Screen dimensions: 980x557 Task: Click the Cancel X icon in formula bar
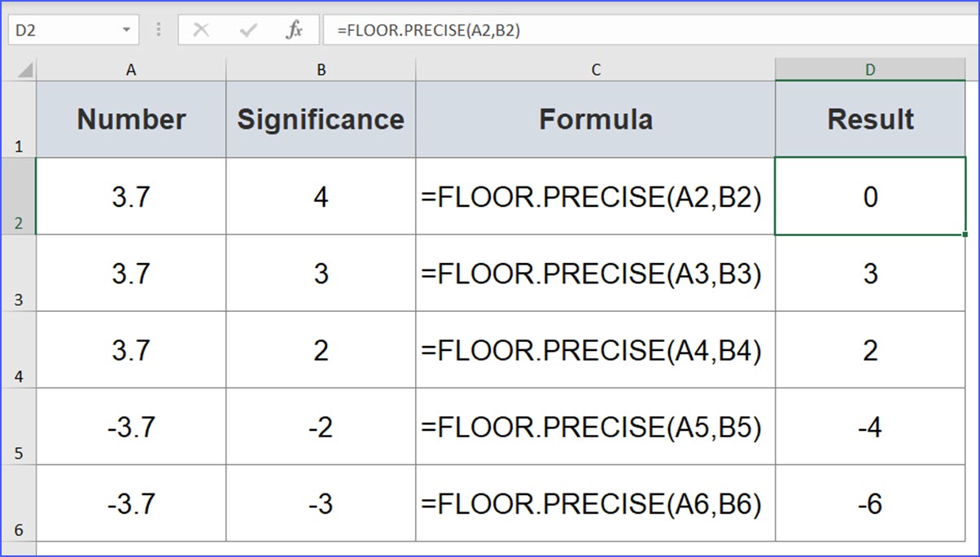201,31
